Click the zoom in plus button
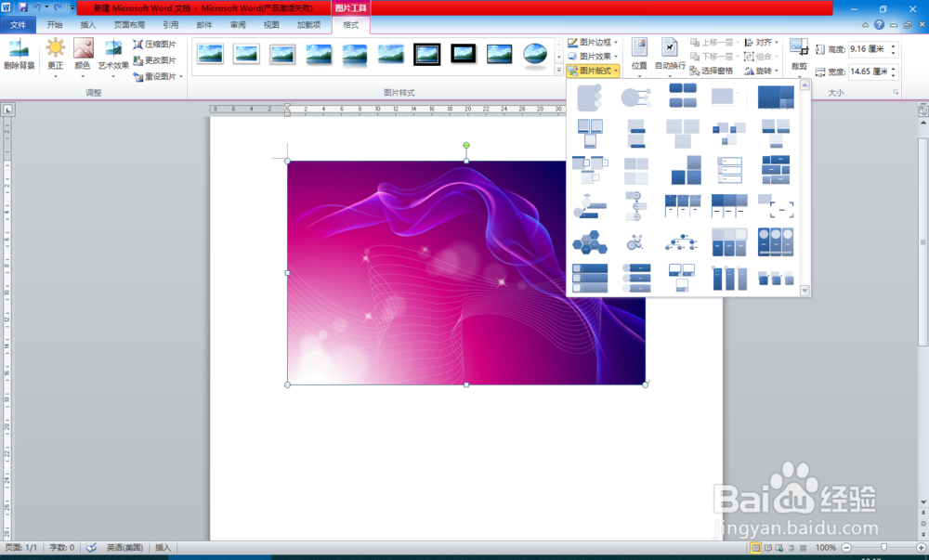The height and width of the screenshot is (560, 929). click(922, 548)
